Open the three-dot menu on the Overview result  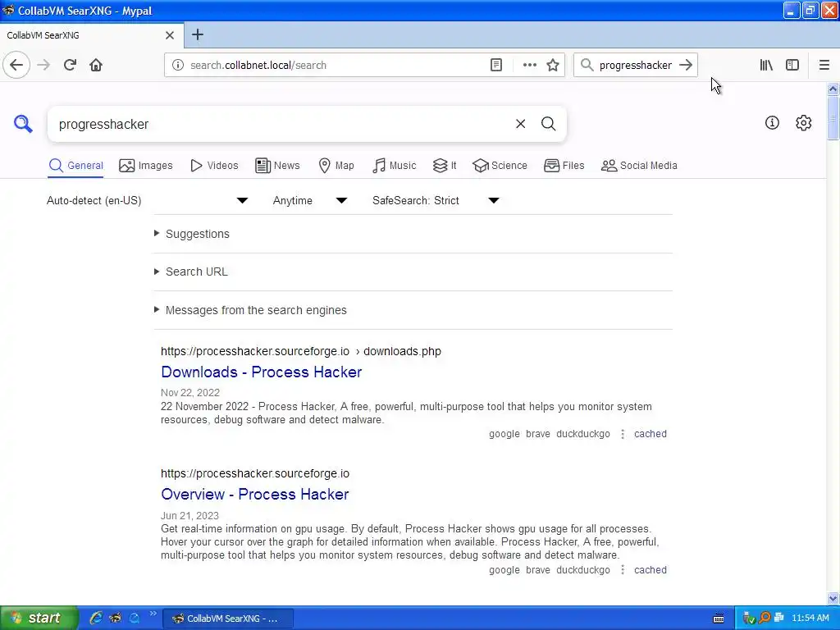tap(623, 570)
